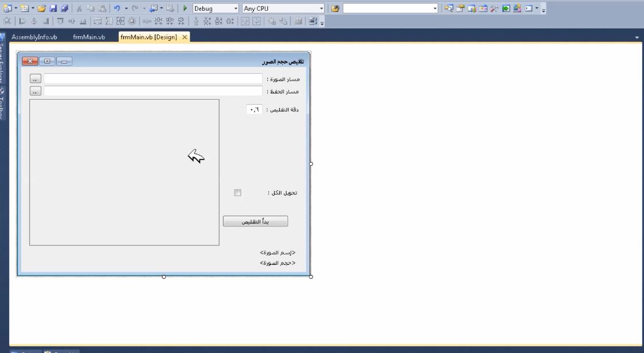The image size is (644, 353).
Task: Select the 'مسار الحفظ' text box
Action: [153, 91]
